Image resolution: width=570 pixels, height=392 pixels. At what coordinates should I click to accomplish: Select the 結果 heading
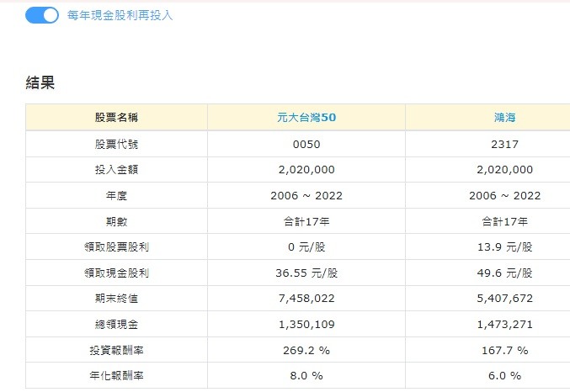click(x=40, y=82)
